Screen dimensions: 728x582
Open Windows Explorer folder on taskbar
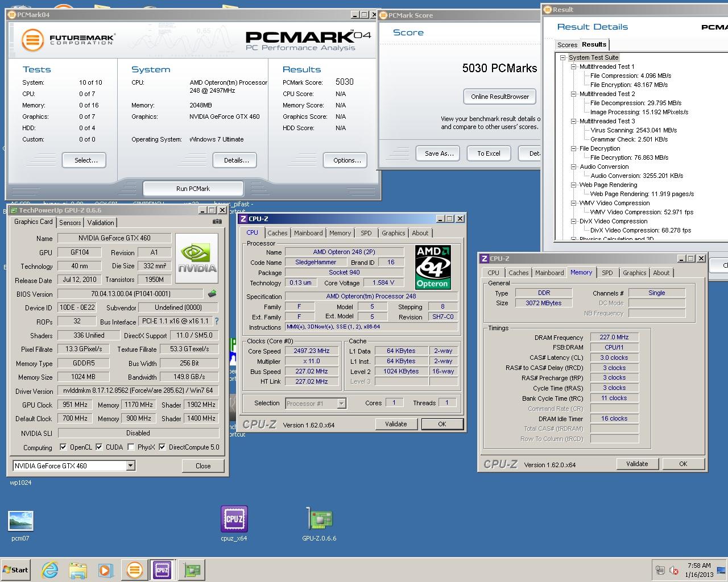(x=78, y=570)
